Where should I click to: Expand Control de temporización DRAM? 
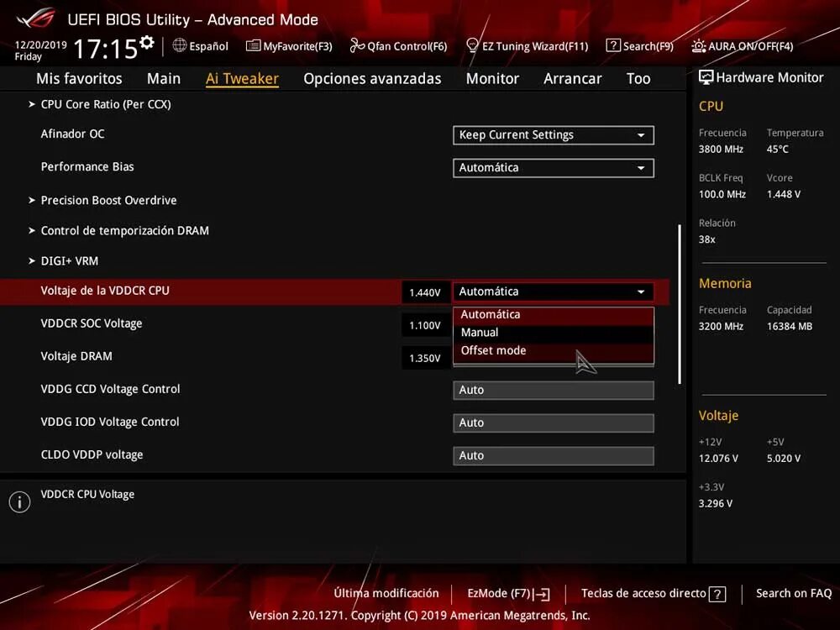[124, 231]
